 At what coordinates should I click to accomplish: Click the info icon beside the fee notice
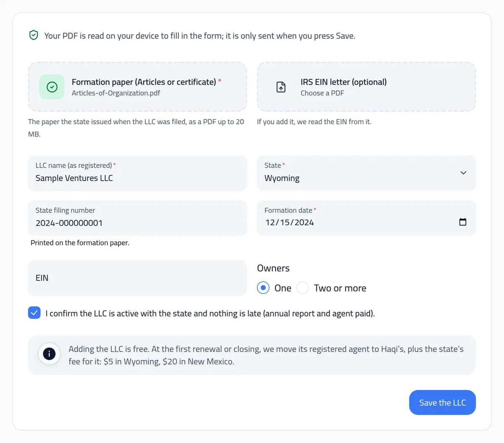tap(49, 353)
